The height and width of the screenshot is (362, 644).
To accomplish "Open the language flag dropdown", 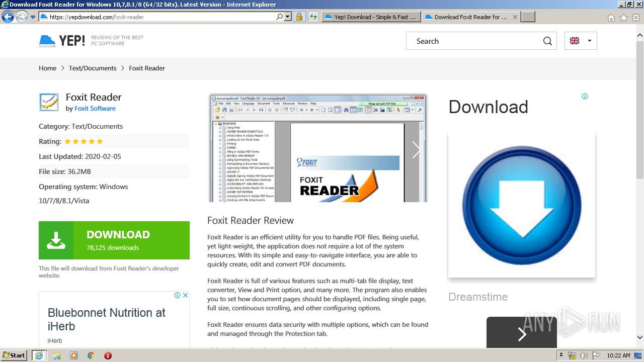I will click(581, 41).
